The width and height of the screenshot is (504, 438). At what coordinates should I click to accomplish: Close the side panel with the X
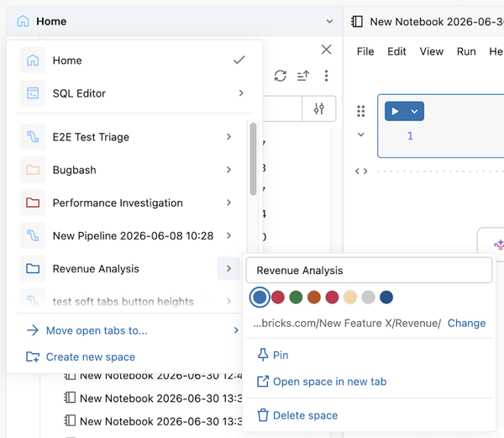point(326,50)
